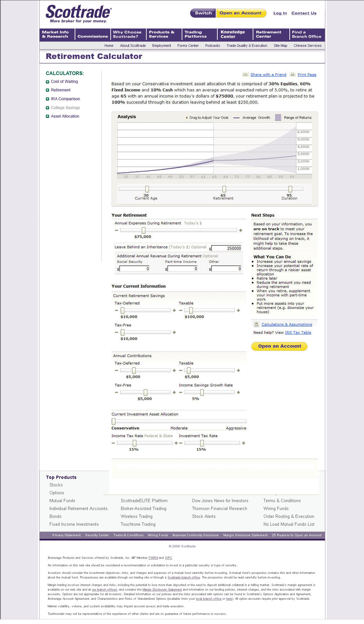Click the Calculations & Assumptions calculator icon
The image size is (364, 624).
point(257,324)
